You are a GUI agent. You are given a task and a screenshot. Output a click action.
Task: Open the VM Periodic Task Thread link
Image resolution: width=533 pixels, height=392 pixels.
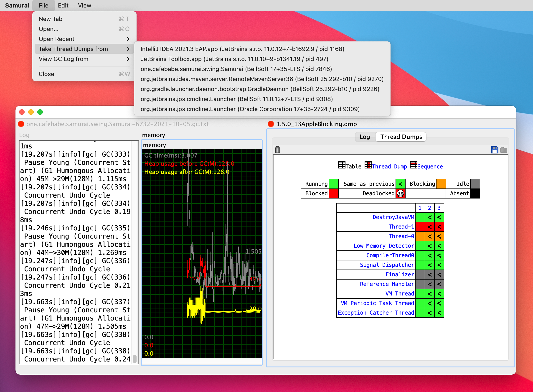tap(377, 303)
